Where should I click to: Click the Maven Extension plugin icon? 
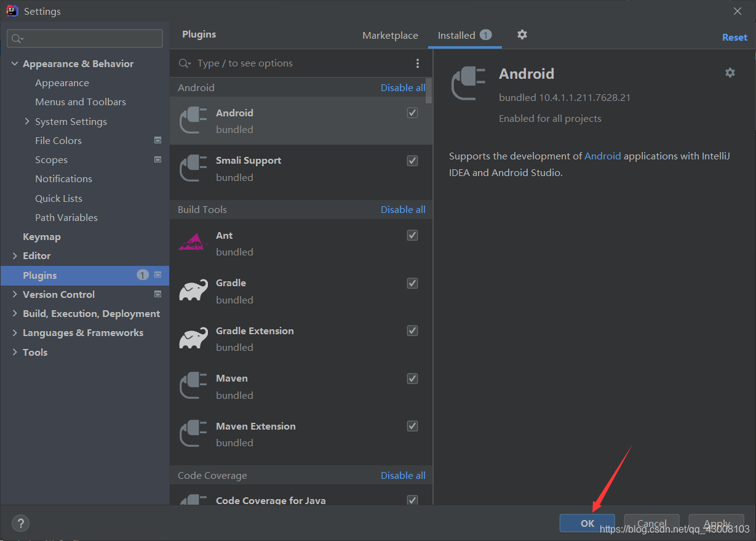coord(193,434)
